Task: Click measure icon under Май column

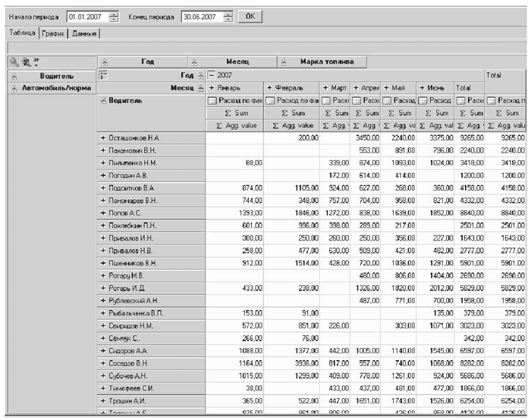Action: point(387,101)
